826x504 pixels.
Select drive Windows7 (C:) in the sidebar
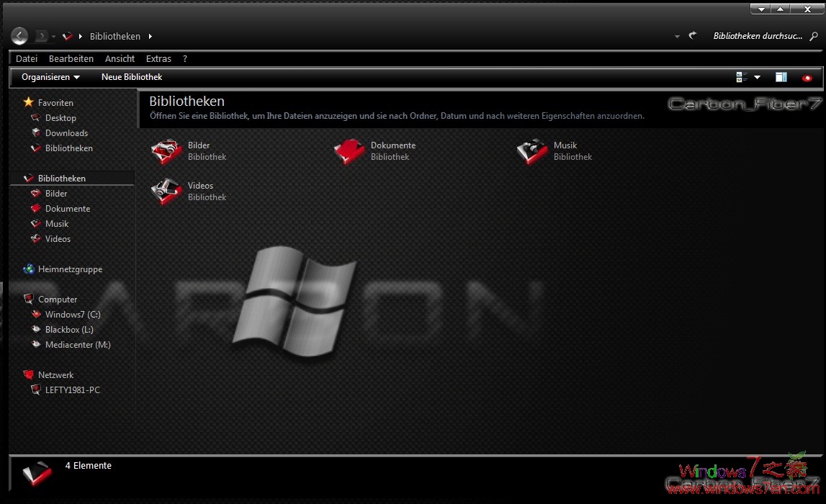[72, 314]
